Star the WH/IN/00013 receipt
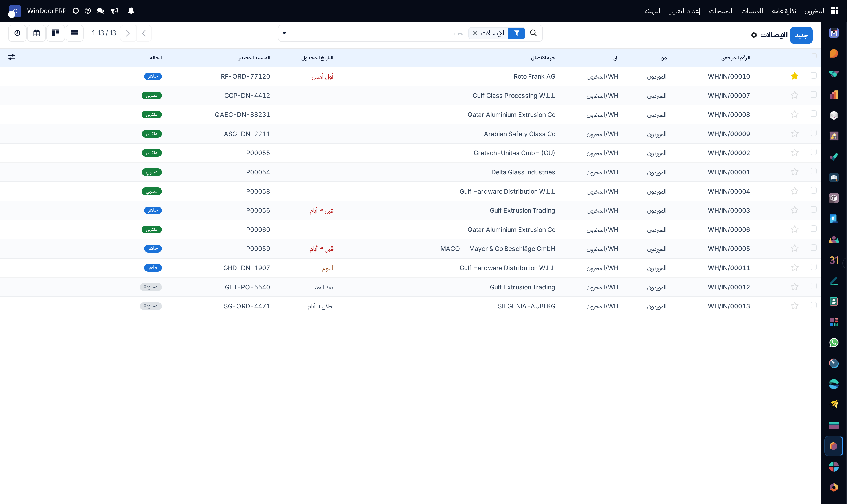This screenshot has height=504, width=847. pyautogui.click(x=794, y=306)
